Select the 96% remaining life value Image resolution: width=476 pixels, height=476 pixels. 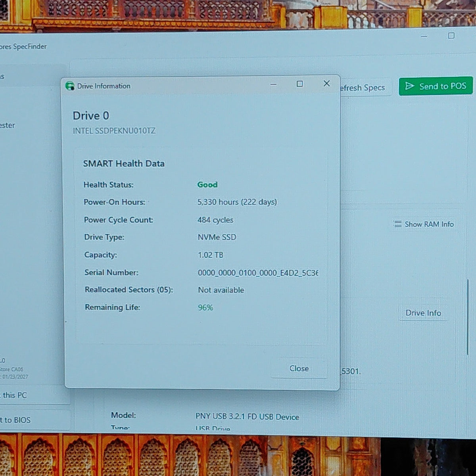point(205,307)
